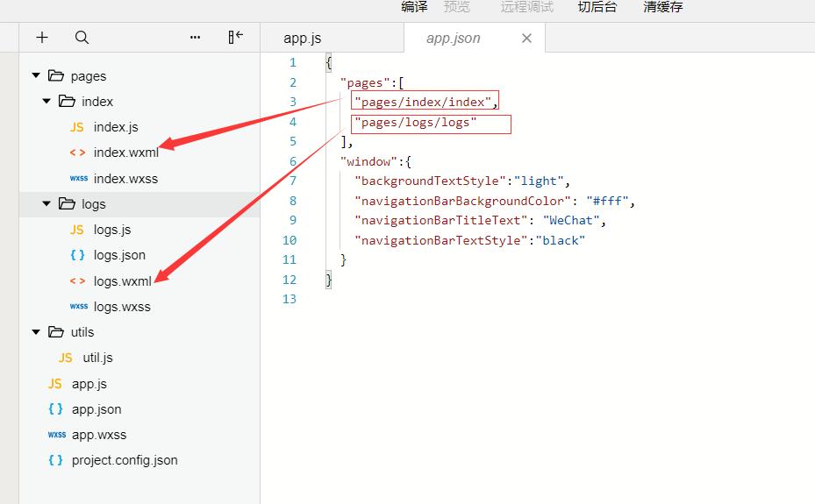
Task: Click the markup icon beside logs.wxml
Action: pos(77,280)
